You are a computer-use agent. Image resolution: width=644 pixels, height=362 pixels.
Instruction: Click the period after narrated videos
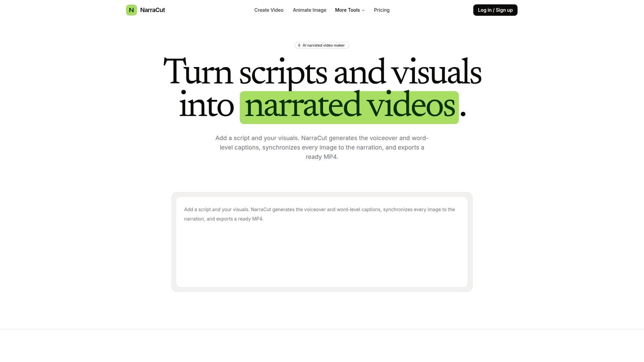(463, 114)
